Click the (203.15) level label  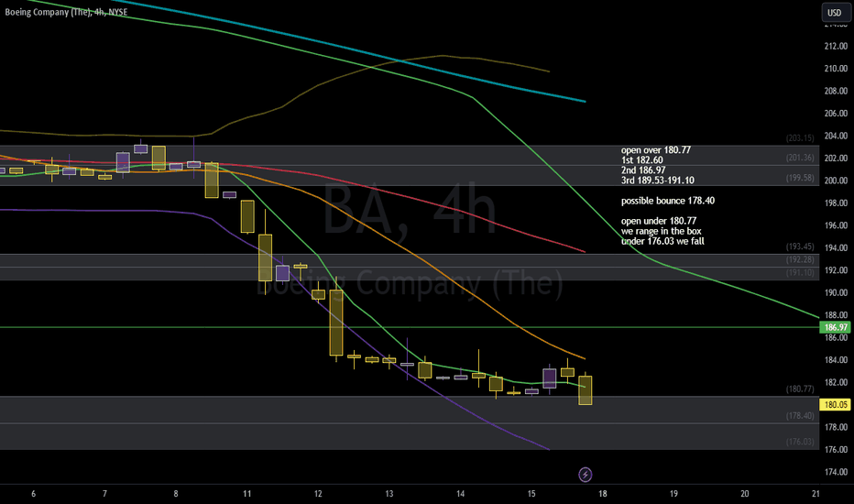tap(800, 138)
